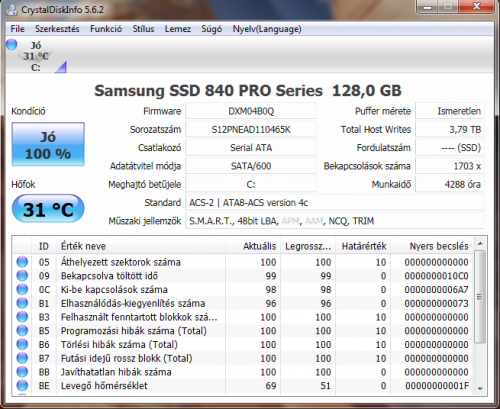Click the scrollbar down arrow in SMART list
This screenshot has height=409, width=500.
[x=480, y=389]
